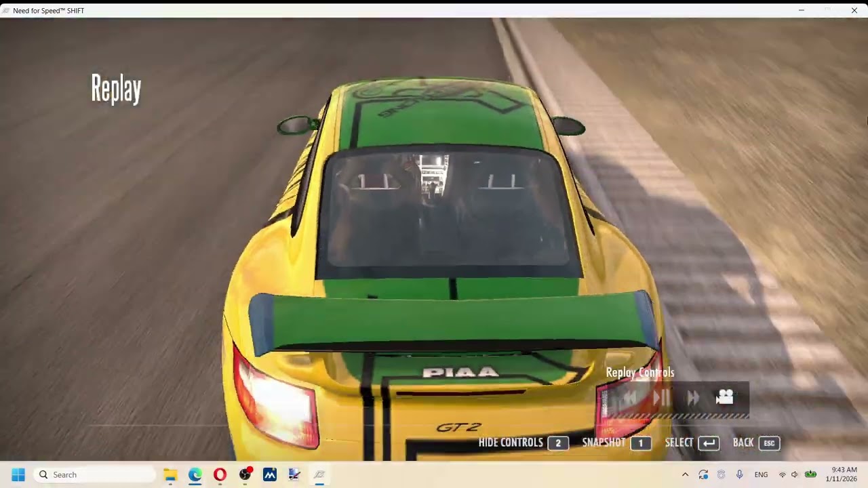Click the fast-forward replay control
Screen dimensions: 868x488
tap(693, 398)
